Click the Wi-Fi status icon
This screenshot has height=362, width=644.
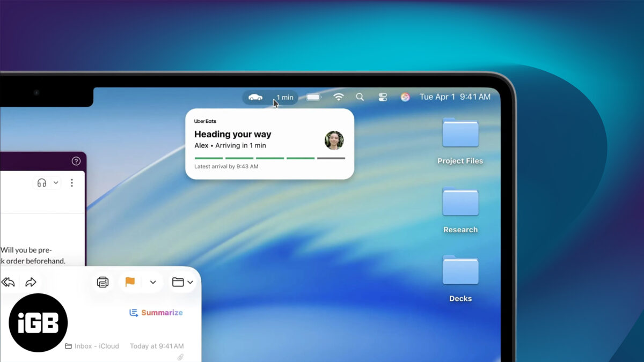[338, 97]
